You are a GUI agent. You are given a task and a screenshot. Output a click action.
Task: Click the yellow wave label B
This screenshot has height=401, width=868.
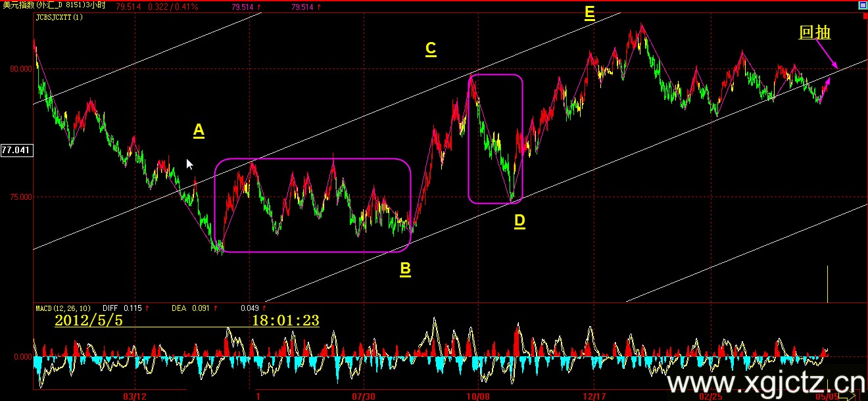point(405,269)
